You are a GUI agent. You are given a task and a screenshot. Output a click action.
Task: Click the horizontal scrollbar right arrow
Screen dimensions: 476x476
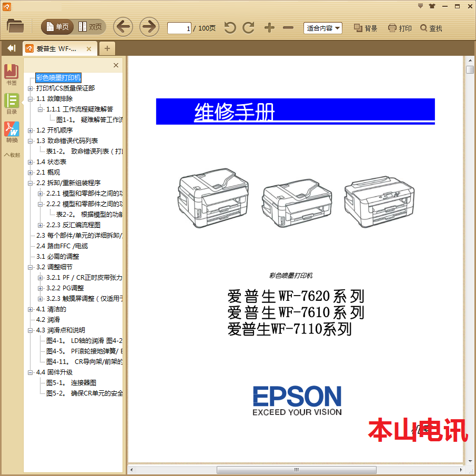[x=461, y=470]
